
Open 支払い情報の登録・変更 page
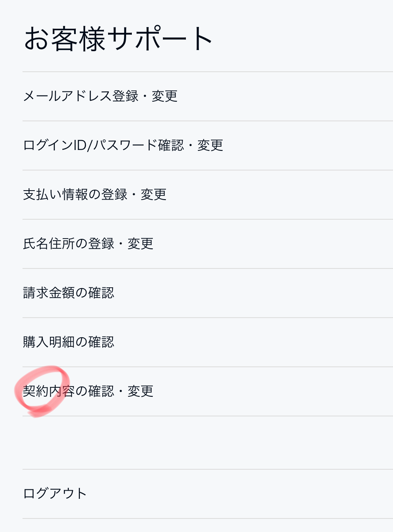click(208, 195)
